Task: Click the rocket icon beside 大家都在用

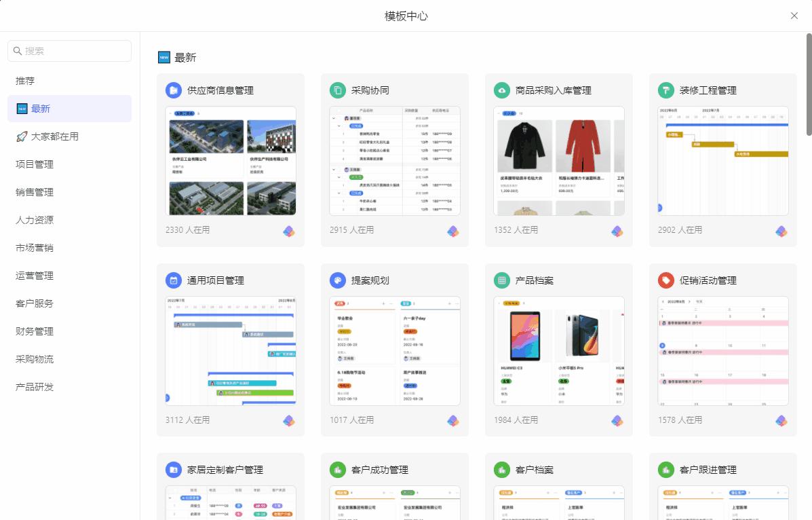Action: coord(20,136)
